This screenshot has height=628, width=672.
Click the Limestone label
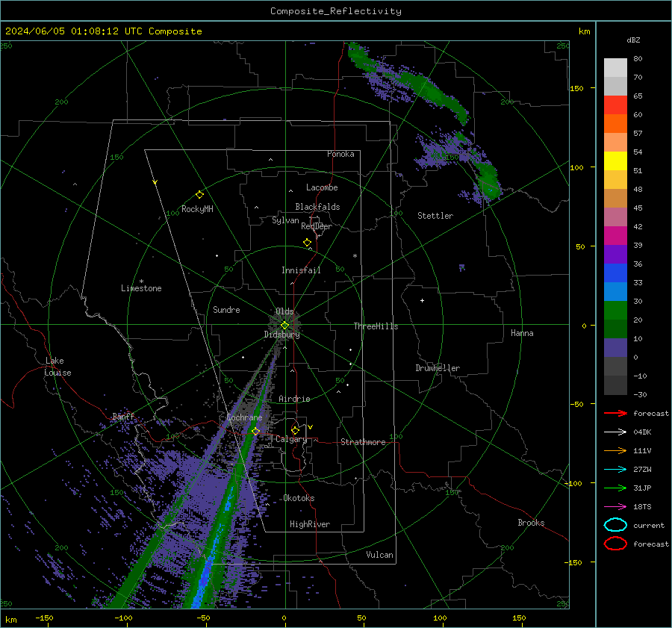(141, 288)
